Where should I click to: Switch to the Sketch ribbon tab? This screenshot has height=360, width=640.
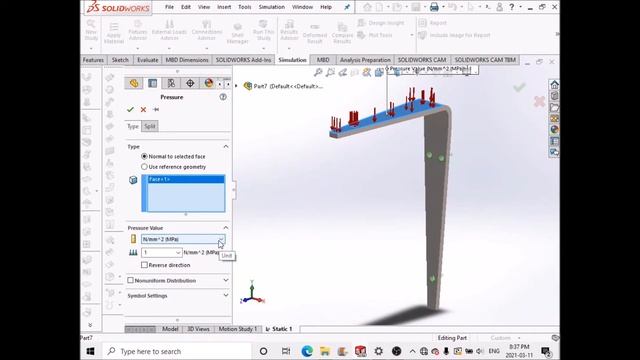(120, 60)
